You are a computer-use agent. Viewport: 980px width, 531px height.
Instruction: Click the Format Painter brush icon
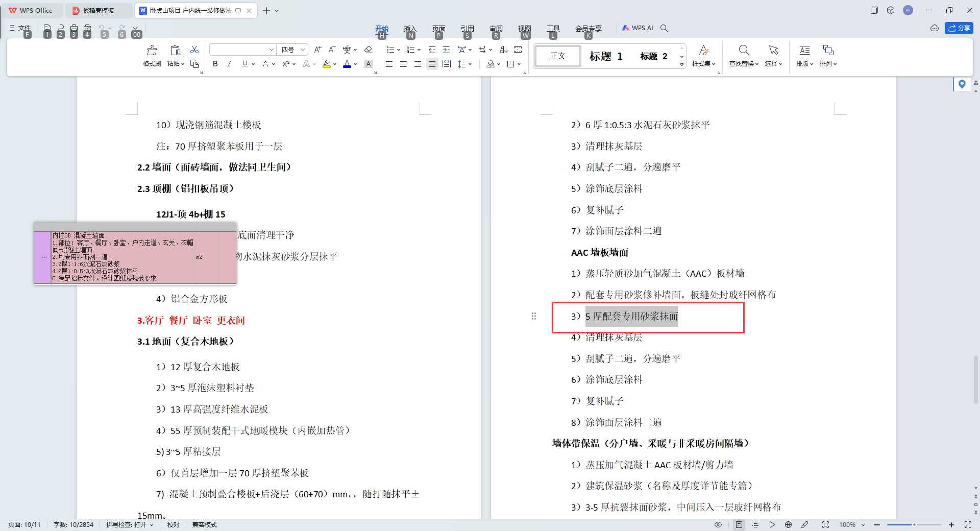[152, 50]
